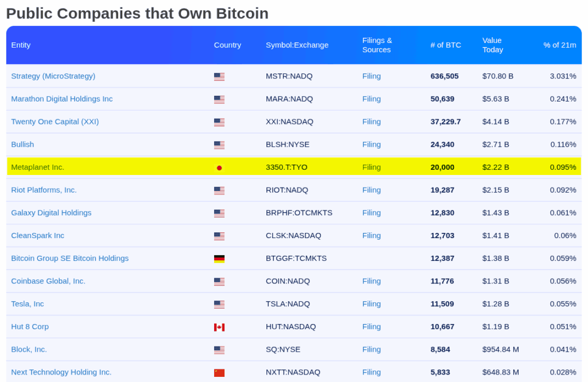The image size is (588, 382).
Task: Open the Filing link for Metaplanet Inc.
Action: click(372, 167)
